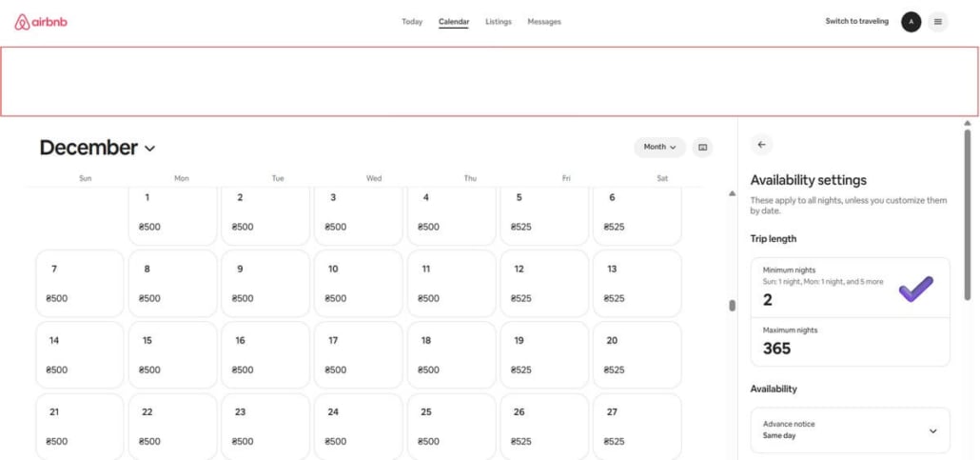The width and height of the screenshot is (980, 460).
Task: Click the Availability section heading
Action: 774,389
